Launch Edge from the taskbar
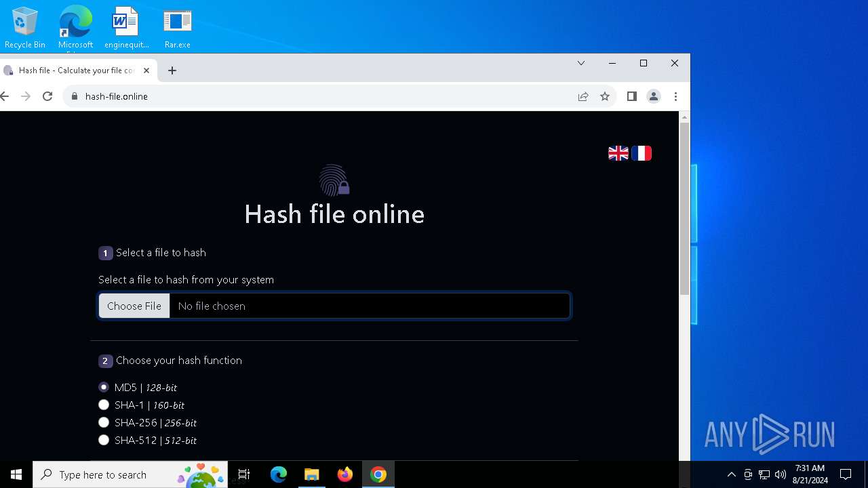Screen dimensions: 868x488 tap(279, 474)
